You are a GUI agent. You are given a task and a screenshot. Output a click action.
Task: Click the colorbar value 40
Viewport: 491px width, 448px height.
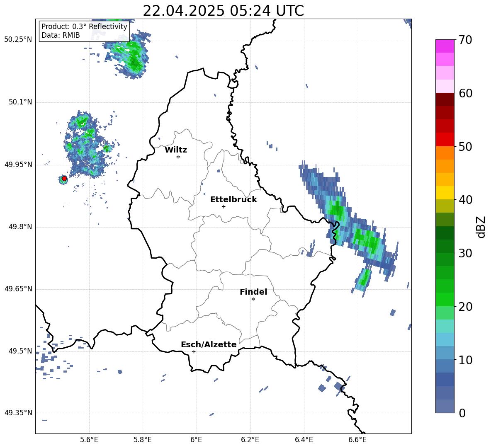coord(465,200)
